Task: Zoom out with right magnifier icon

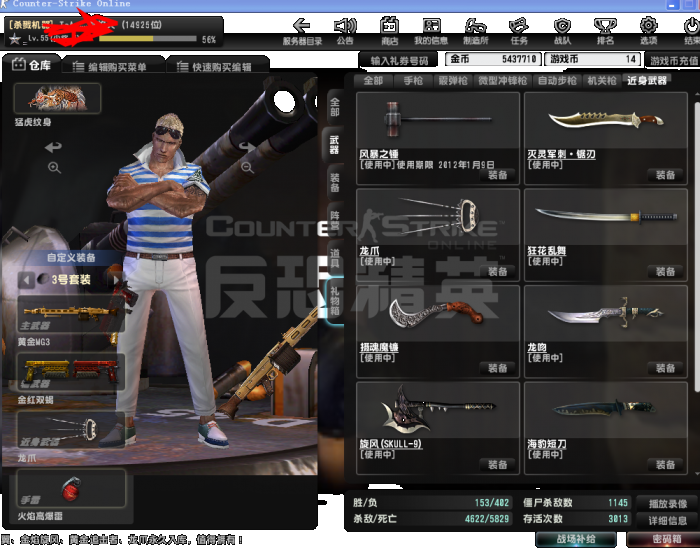Action: tap(247, 168)
